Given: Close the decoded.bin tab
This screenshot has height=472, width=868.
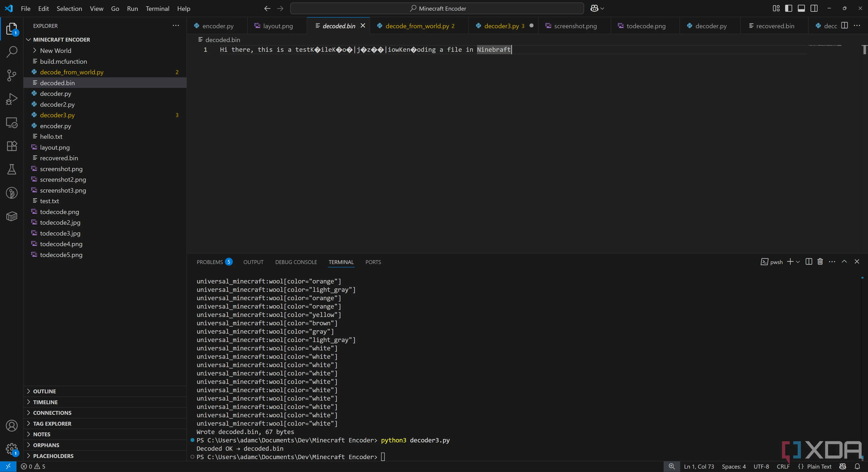Looking at the screenshot, I should click(363, 26).
